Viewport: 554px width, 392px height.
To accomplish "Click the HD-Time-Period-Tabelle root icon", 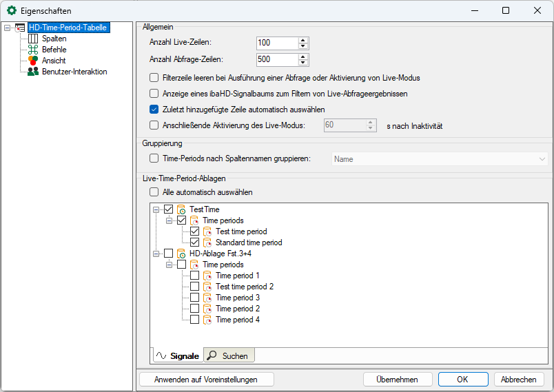I will click(x=20, y=28).
